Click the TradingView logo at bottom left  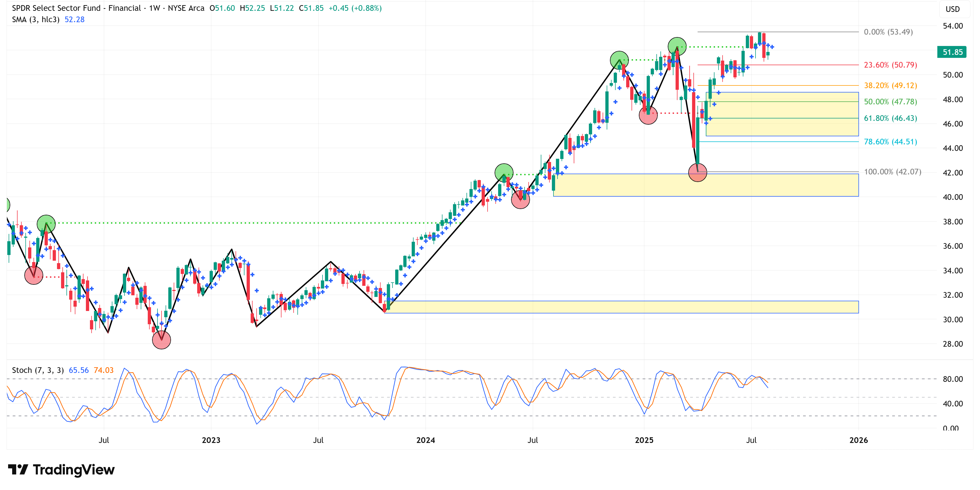point(61,469)
